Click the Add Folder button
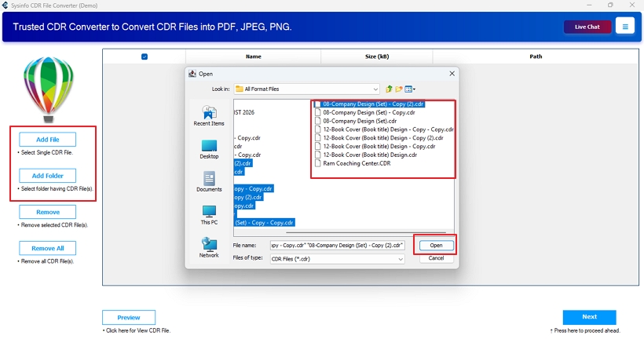644x339 pixels. (x=48, y=176)
